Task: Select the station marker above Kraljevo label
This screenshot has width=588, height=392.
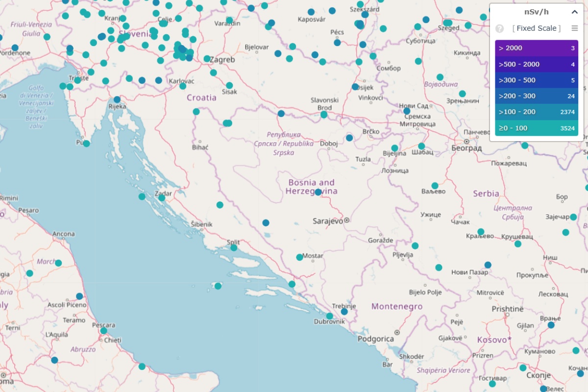Action: pyautogui.click(x=481, y=232)
